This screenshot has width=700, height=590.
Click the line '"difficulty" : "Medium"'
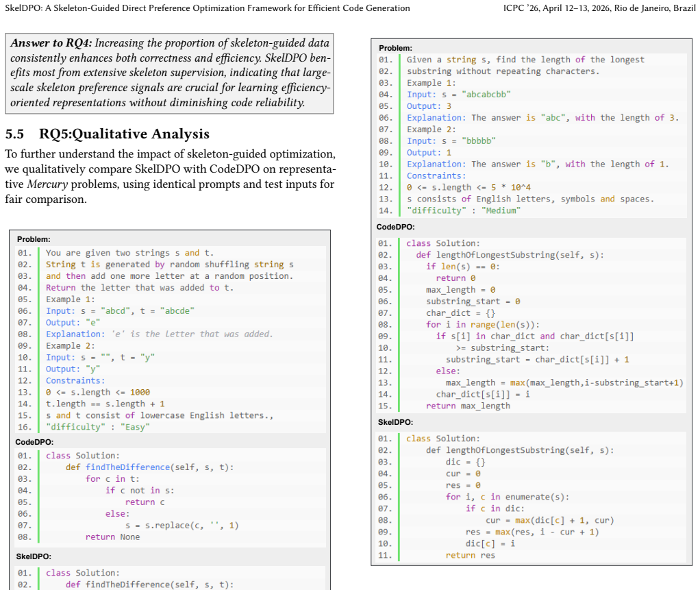[x=464, y=210]
